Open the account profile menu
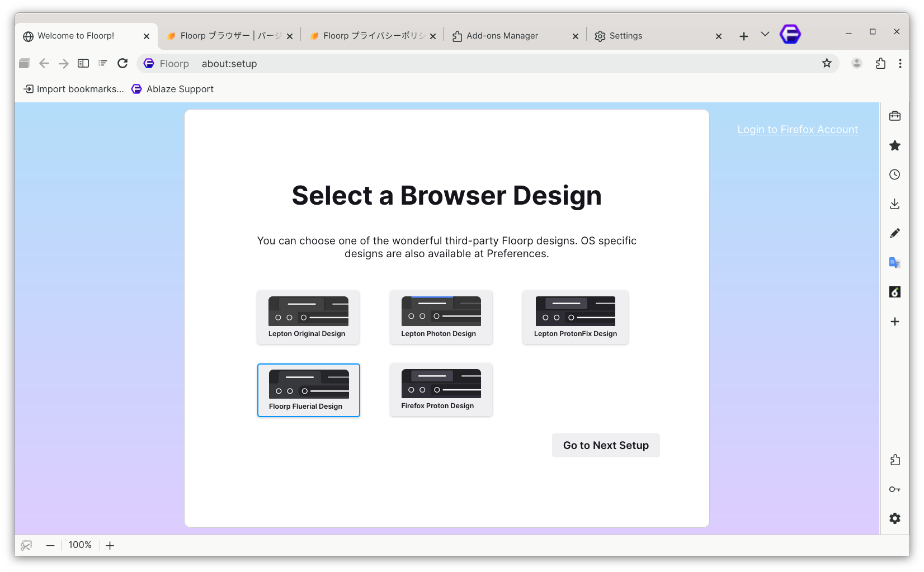 (x=856, y=63)
